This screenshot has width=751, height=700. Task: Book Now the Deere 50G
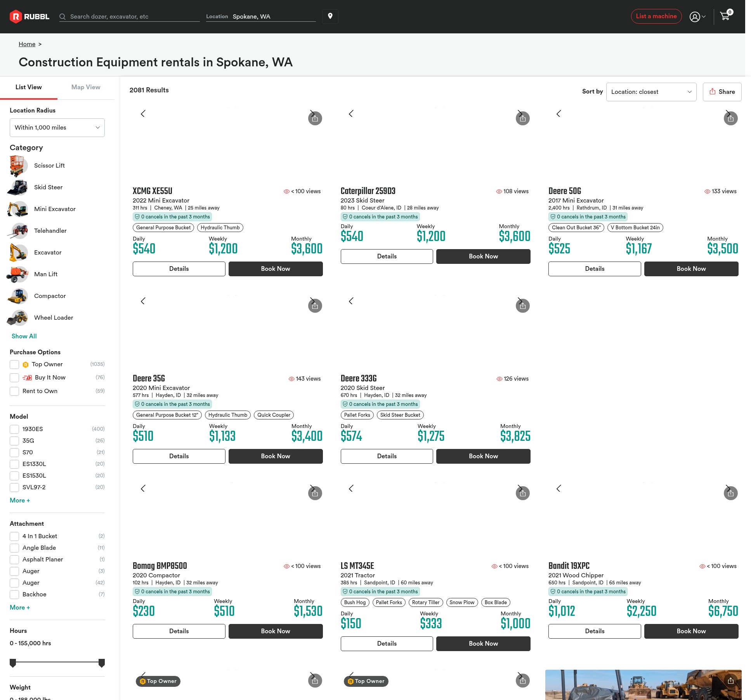pos(691,269)
